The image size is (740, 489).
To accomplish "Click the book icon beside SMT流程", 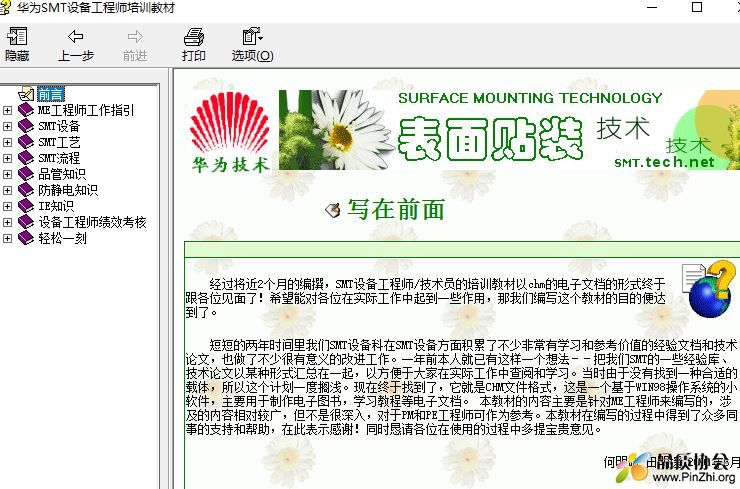I will click(x=26, y=158).
